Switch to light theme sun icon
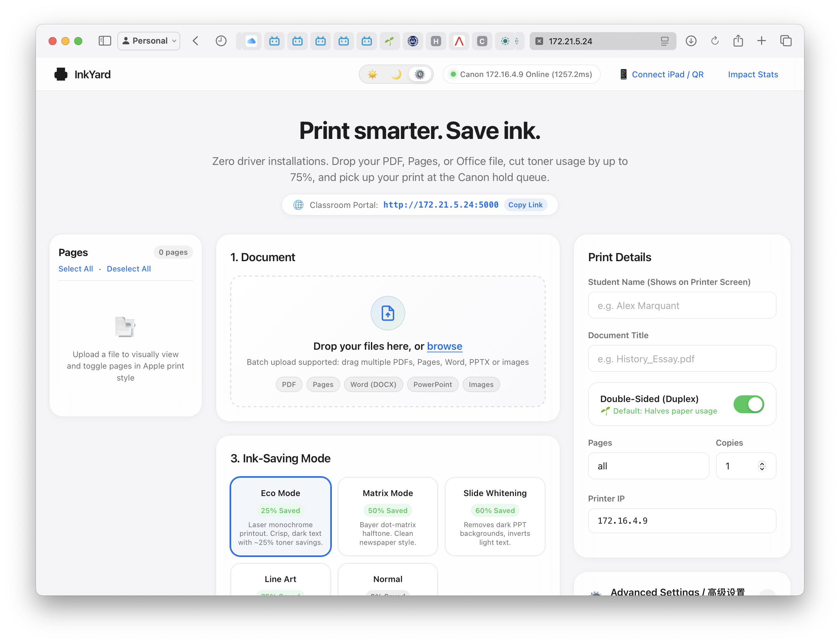This screenshot has height=643, width=840. 373,74
